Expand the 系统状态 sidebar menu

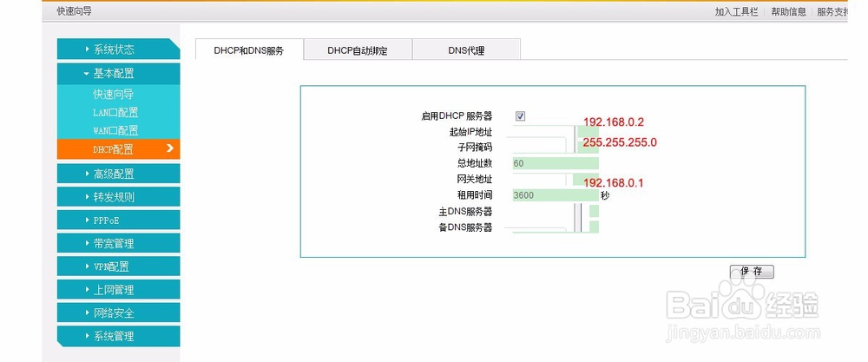pyautogui.click(x=118, y=49)
